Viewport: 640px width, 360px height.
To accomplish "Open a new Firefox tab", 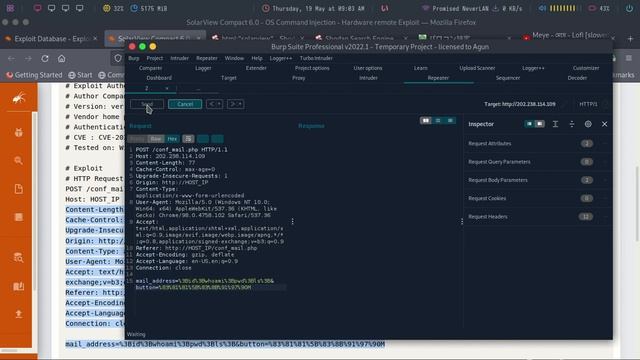I will 631,38.
